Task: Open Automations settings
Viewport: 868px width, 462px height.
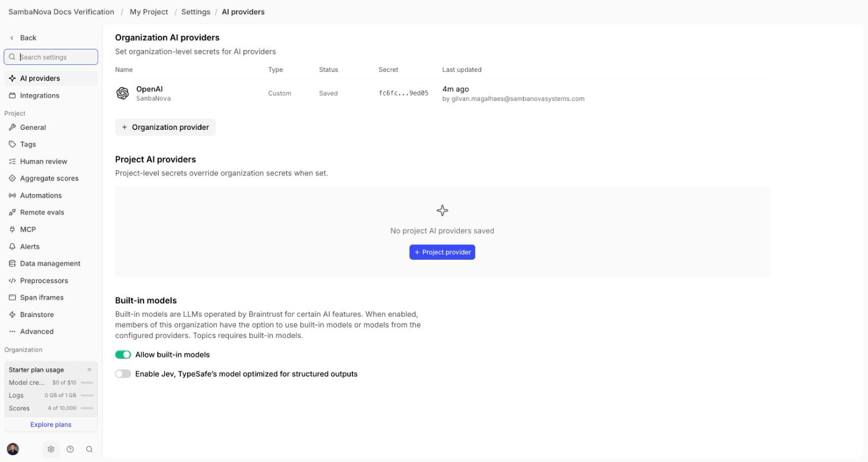Action: [x=51, y=195]
